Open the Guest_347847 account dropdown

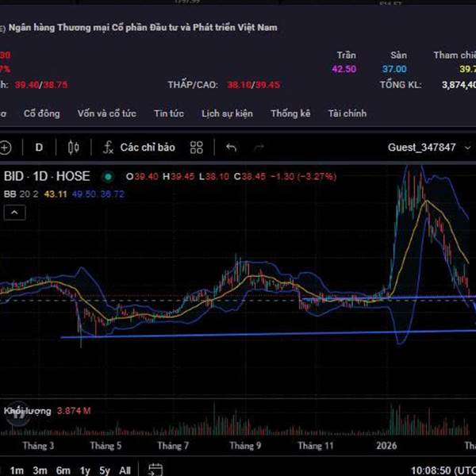[x=429, y=148]
